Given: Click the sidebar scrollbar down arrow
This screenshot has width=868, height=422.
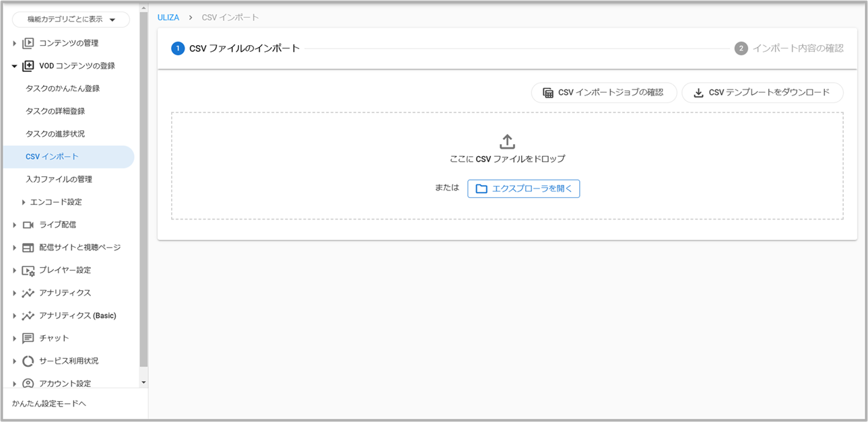Looking at the screenshot, I should (143, 382).
